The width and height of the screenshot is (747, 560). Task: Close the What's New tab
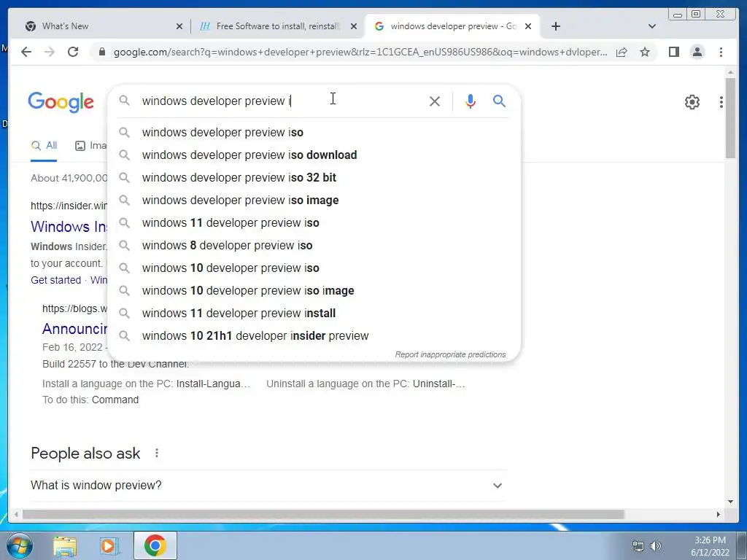click(179, 26)
